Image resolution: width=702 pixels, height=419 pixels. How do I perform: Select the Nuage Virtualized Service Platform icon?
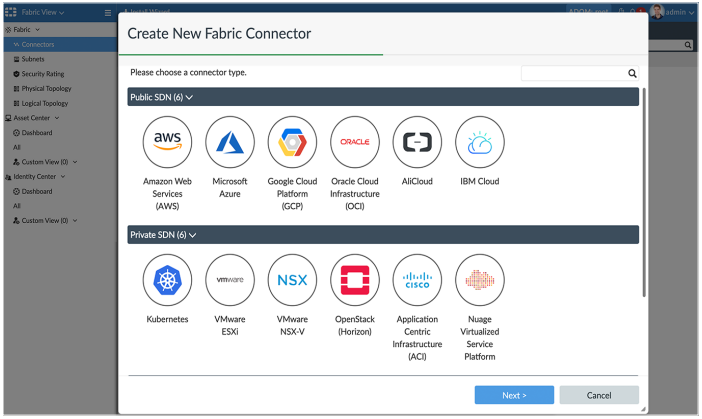[479, 280]
